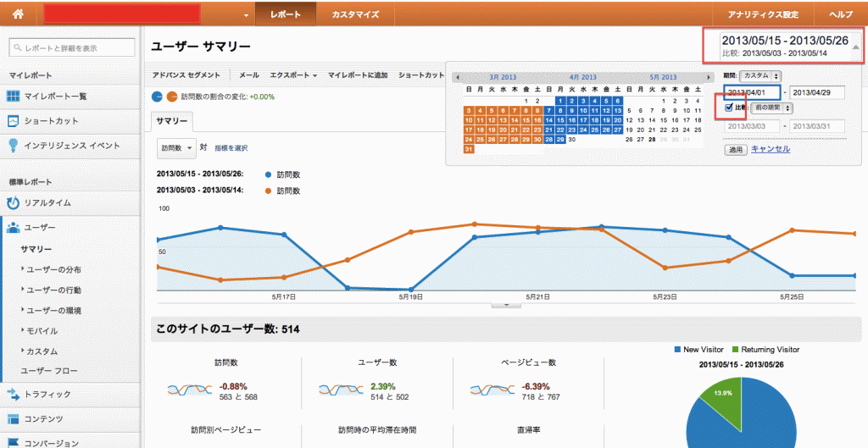The image size is (868, 448).
Task: Open the 期間 カスタム dropdown
Action: pos(760,76)
